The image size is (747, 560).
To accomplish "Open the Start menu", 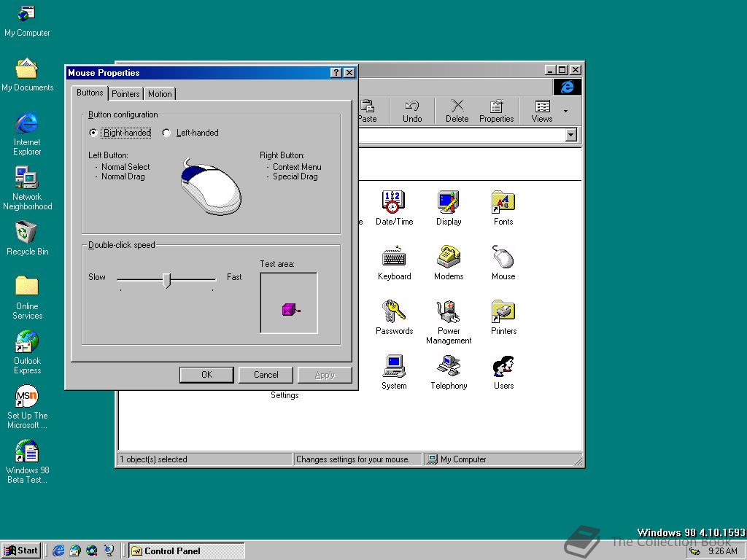I will pos(21,551).
